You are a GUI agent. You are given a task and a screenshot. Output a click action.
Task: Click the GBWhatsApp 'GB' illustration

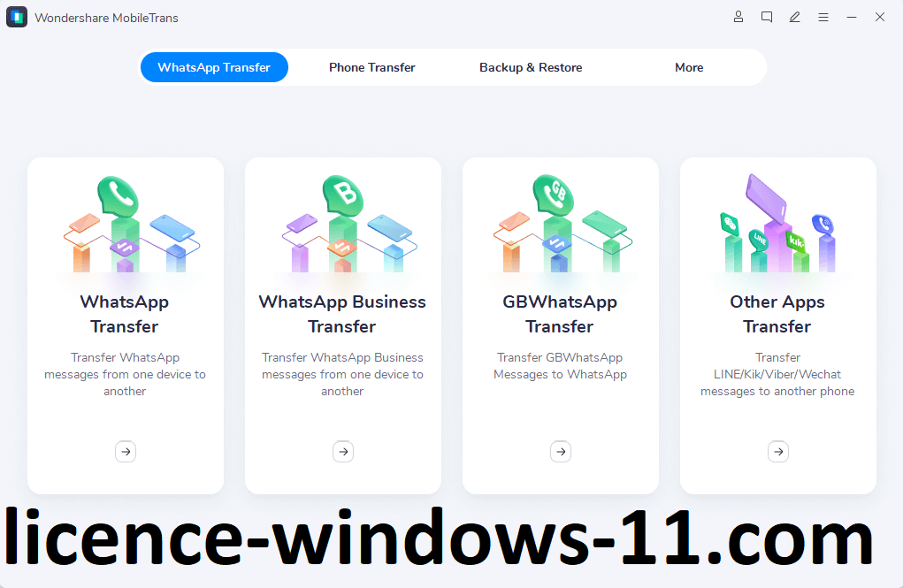pyautogui.click(x=561, y=225)
